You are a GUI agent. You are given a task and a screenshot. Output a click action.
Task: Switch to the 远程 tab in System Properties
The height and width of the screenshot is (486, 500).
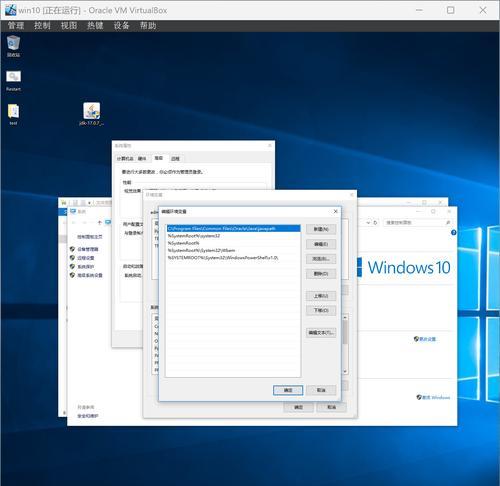point(175,159)
